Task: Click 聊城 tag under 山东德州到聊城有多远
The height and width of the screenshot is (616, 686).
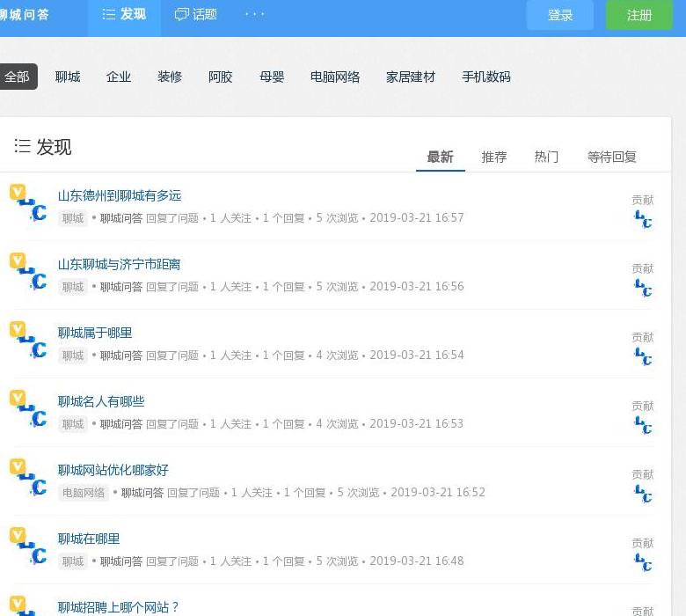Action: tap(73, 218)
